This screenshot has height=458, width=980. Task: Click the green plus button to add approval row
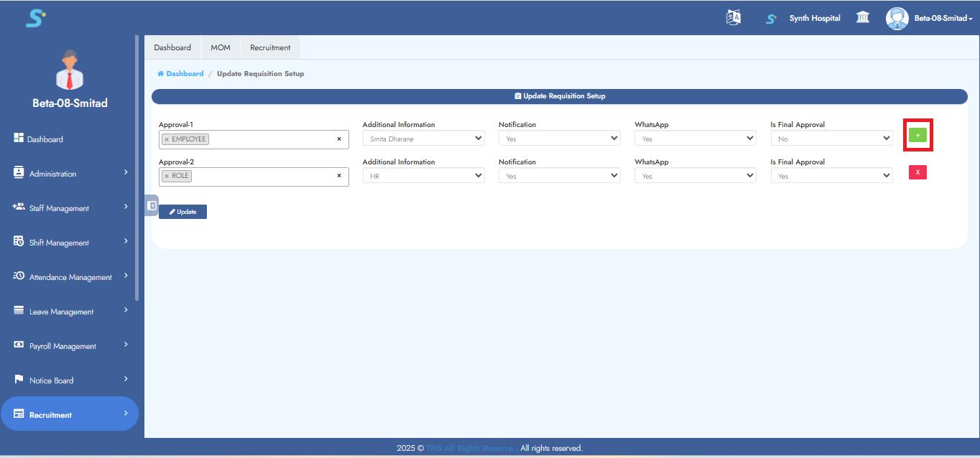click(919, 135)
